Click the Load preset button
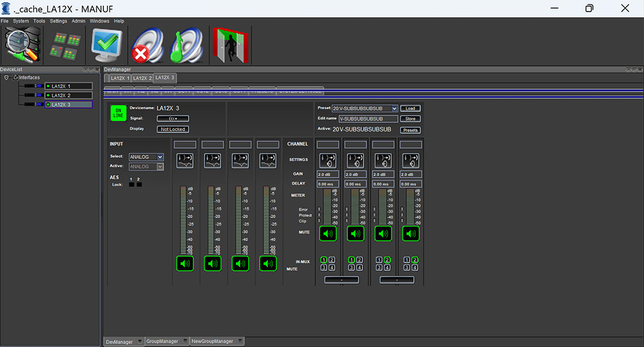Viewport: 644px width, 347px height. point(410,109)
